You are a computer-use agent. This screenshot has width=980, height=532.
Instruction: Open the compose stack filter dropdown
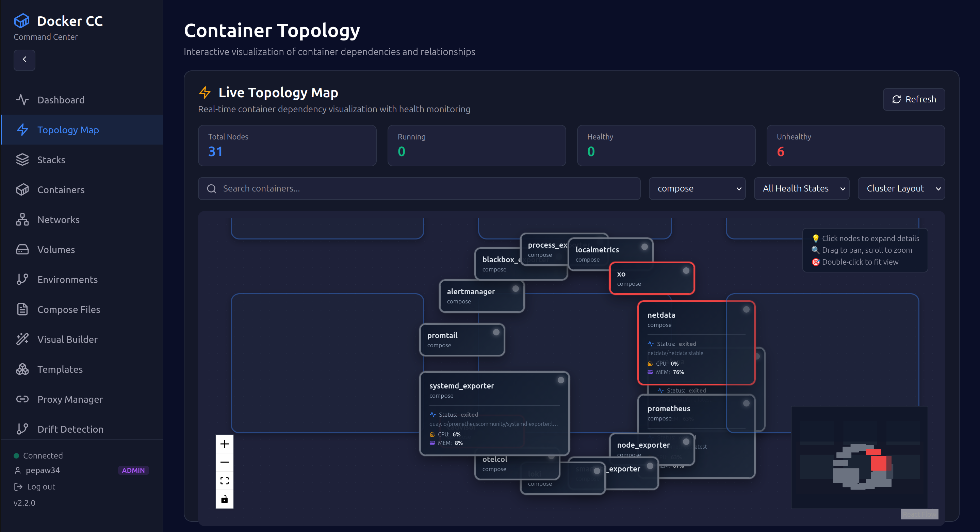tap(697, 188)
